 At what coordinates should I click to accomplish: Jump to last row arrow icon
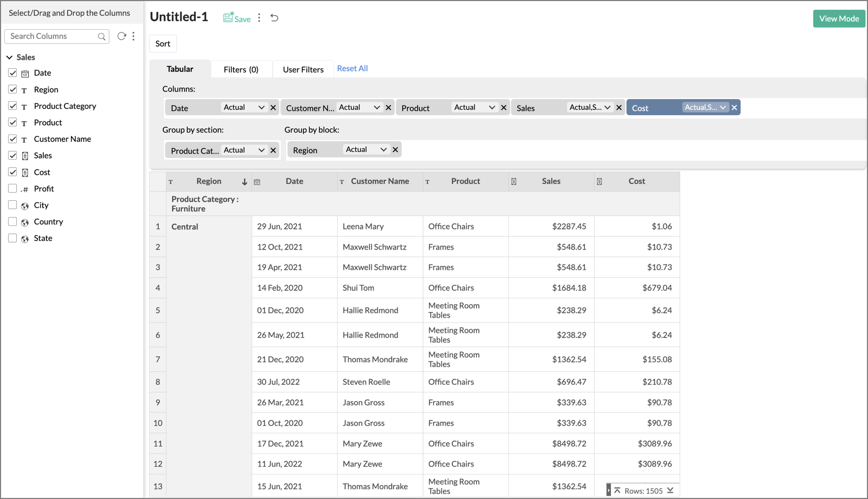[670, 490]
